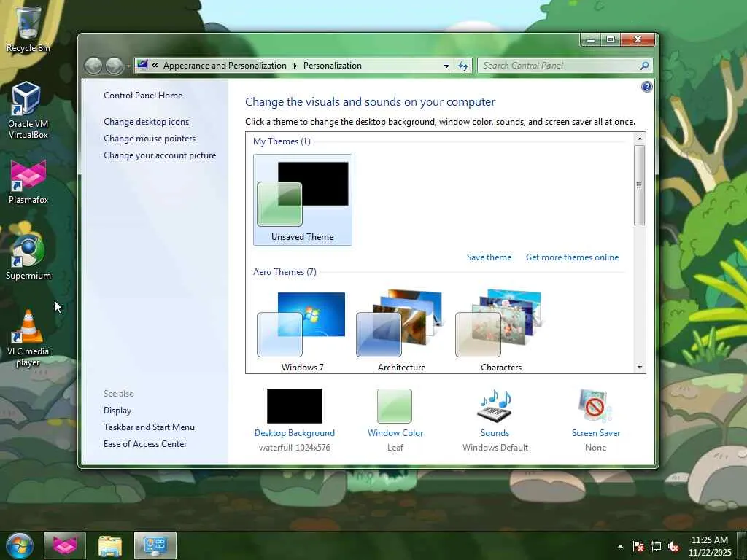Click the search magnifier icon
The width and height of the screenshot is (747, 560).
tap(644, 66)
